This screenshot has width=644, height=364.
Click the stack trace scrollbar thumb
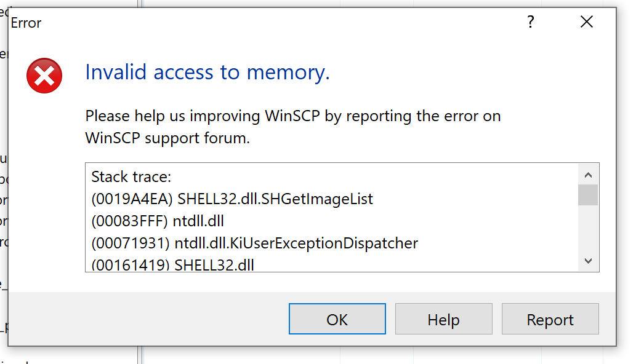tap(588, 195)
